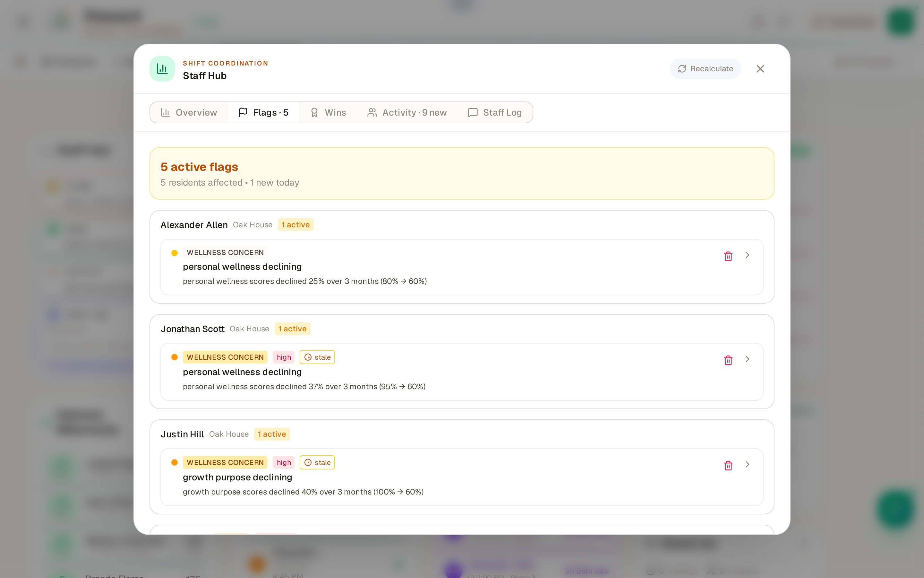Click the 37% decline description for Jonathan Scott

pyautogui.click(x=304, y=387)
